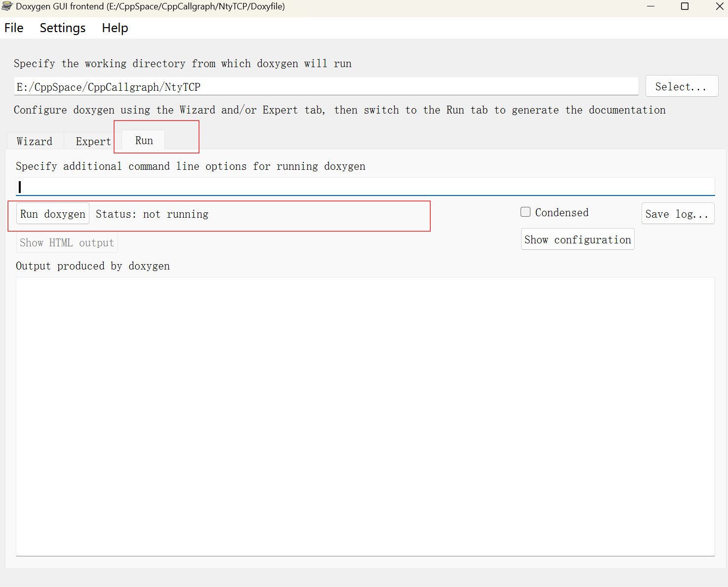
Task: Focus the additional command line options field
Action: tap(365, 187)
